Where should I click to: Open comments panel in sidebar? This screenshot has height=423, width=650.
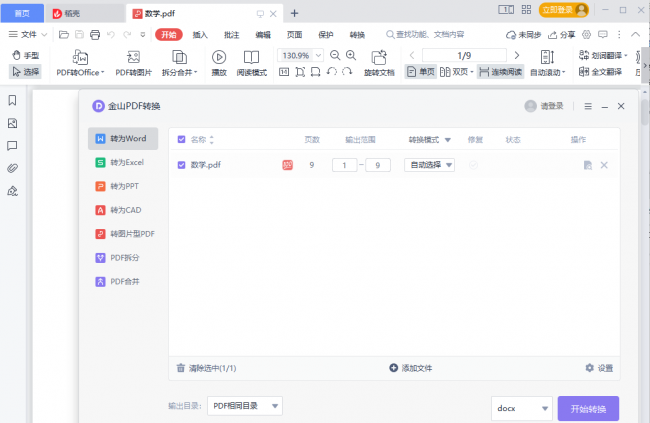(12, 146)
